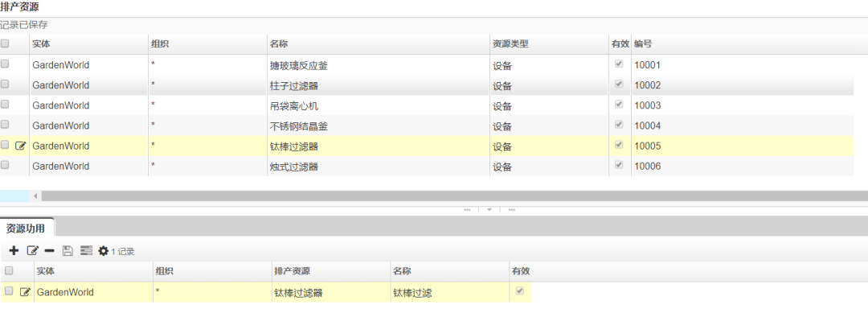Click the plus icon to add resource record
The width and height of the screenshot is (868, 317).
pos(14,251)
